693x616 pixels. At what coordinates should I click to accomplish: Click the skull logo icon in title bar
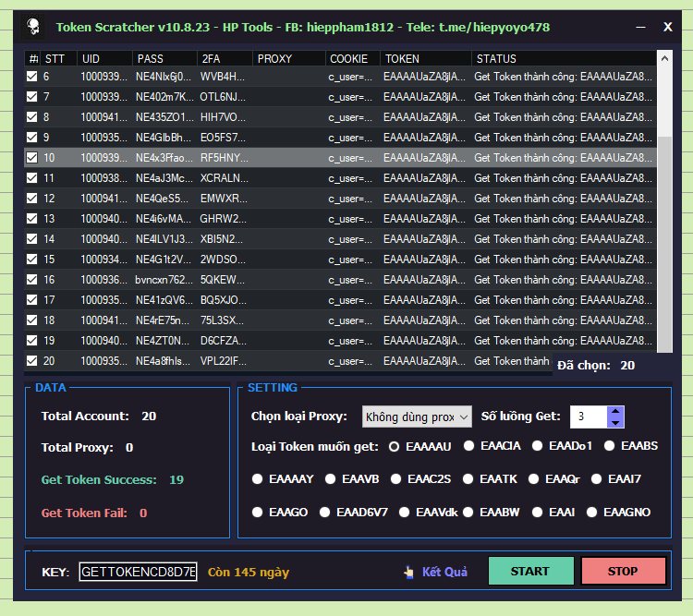click(x=33, y=27)
